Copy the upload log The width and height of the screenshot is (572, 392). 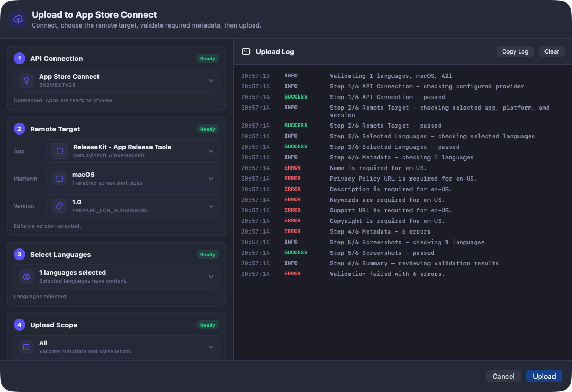click(x=515, y=51)
